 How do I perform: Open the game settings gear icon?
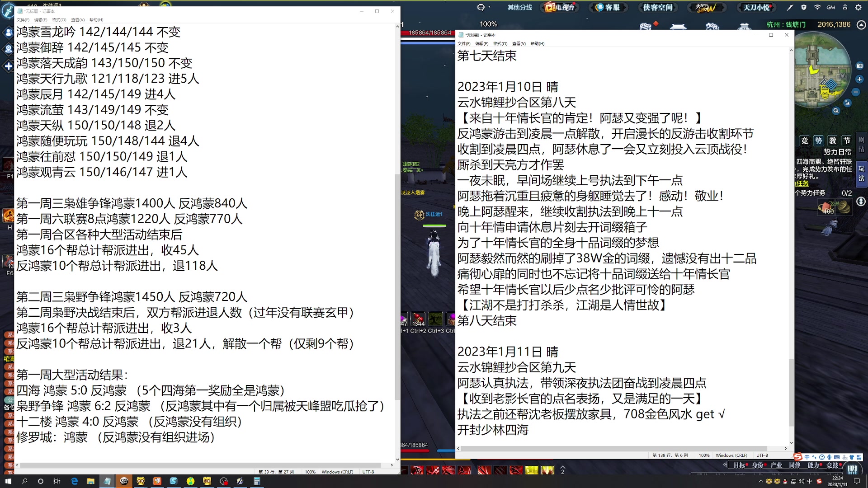pyautogui.click(x=858, y=8)
